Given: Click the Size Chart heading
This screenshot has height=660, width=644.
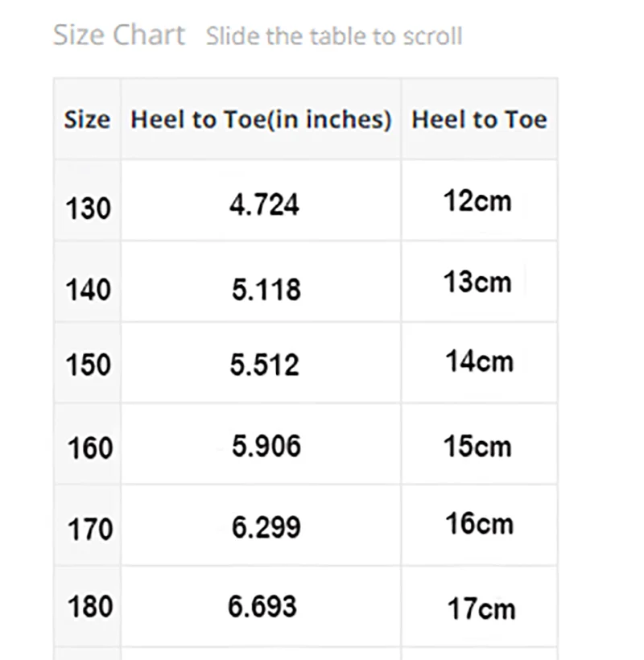Looking at the screenshot, I should (x=119, y=35).
